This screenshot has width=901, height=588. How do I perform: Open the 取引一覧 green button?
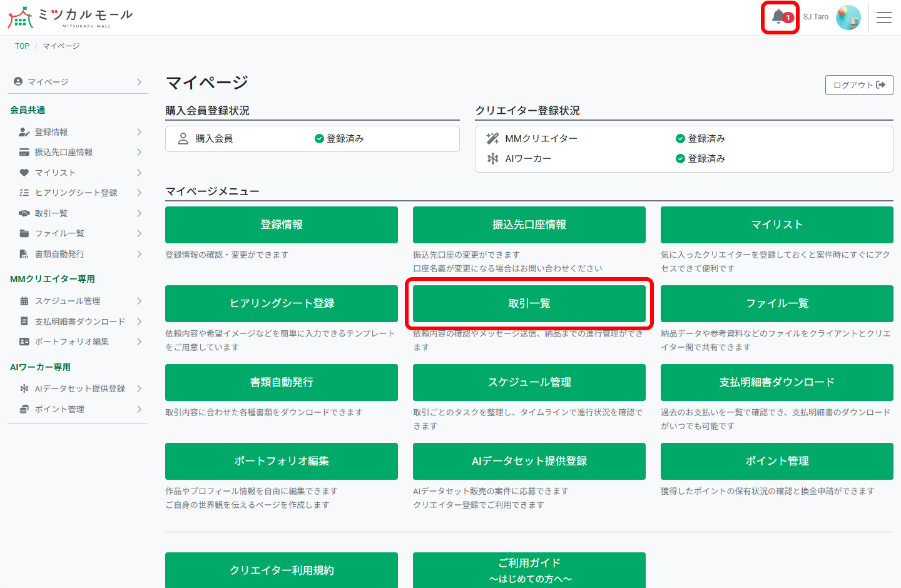529,303
